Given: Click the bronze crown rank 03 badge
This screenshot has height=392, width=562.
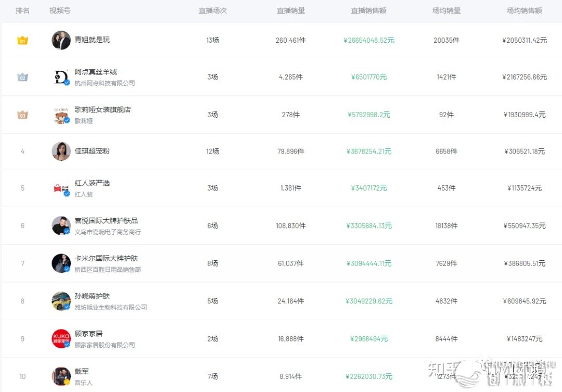Looking at the screenshot, I should point(22,115).
